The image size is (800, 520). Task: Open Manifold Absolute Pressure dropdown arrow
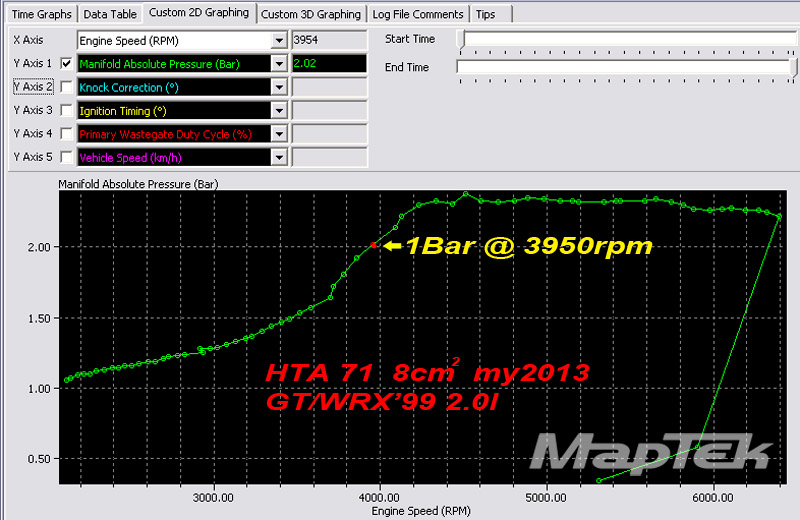279,64
